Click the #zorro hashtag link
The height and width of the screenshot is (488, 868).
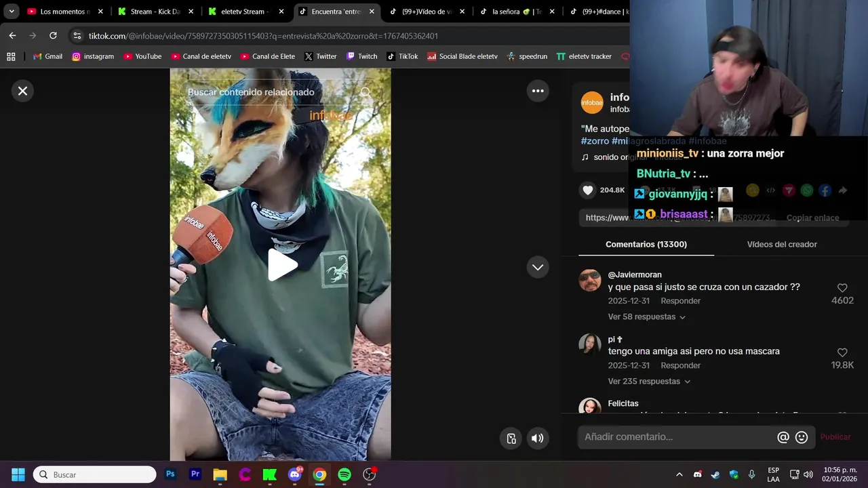[x=595, y=141]
